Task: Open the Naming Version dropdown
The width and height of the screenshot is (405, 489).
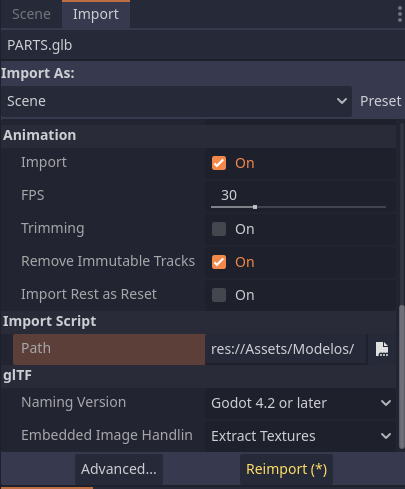Action: (300, 403)
